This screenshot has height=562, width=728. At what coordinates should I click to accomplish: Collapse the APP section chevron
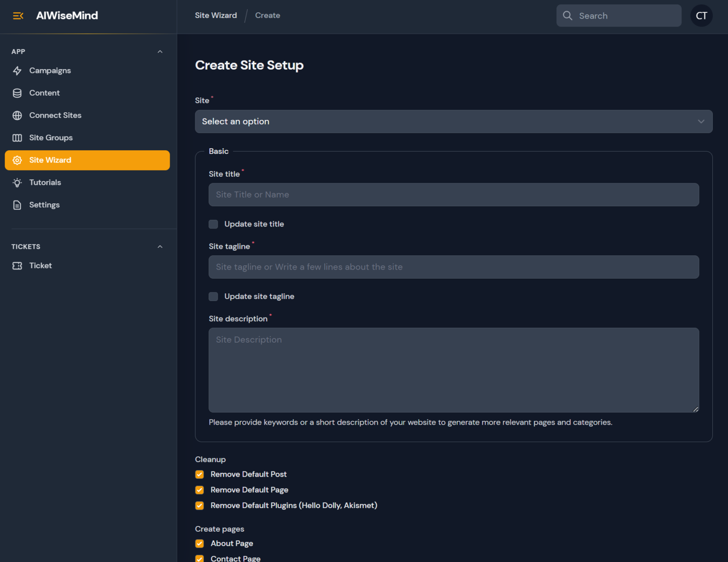coord(160,52)
